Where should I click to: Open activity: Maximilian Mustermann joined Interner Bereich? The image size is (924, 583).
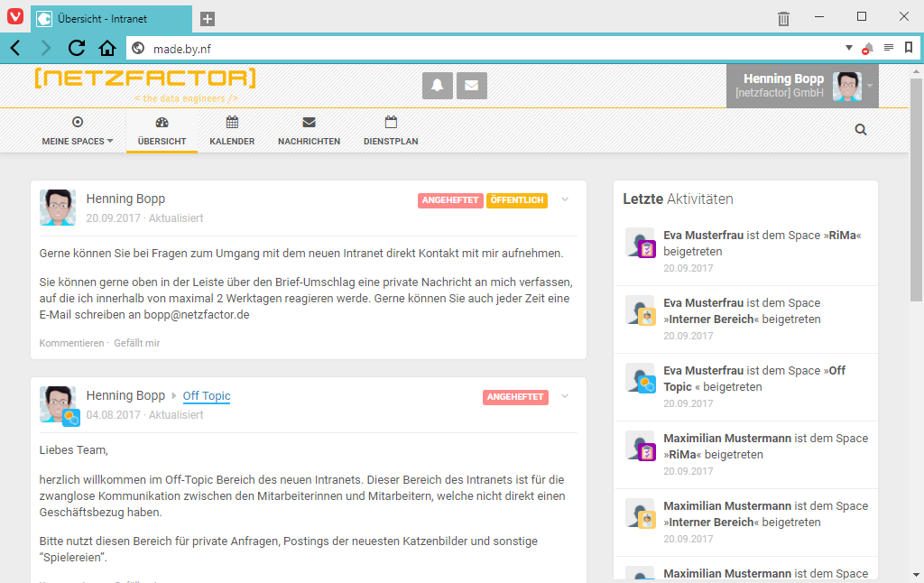point(745,523)
